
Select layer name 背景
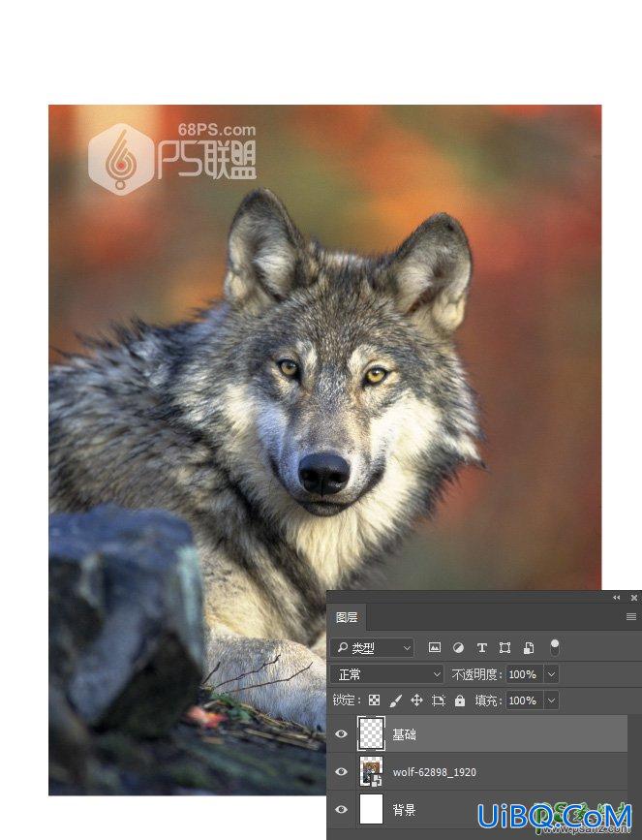point(404,809)
